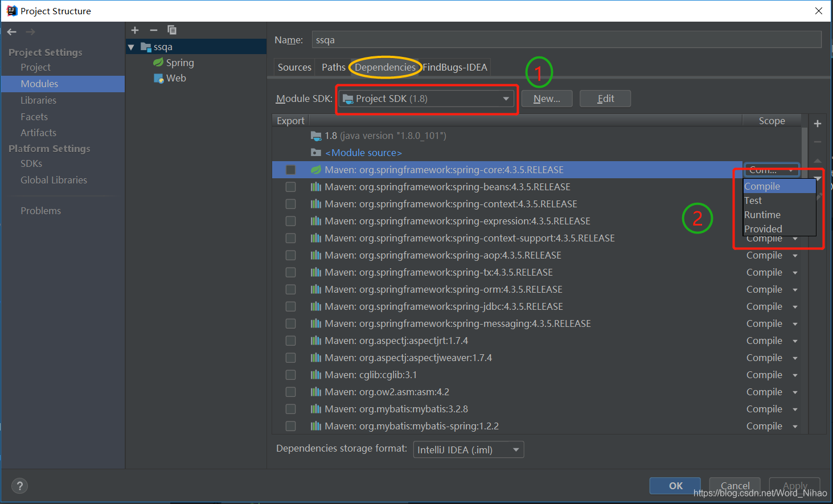Toggle export checkbox for spring-context:4.3.5

tap(290, 204)
